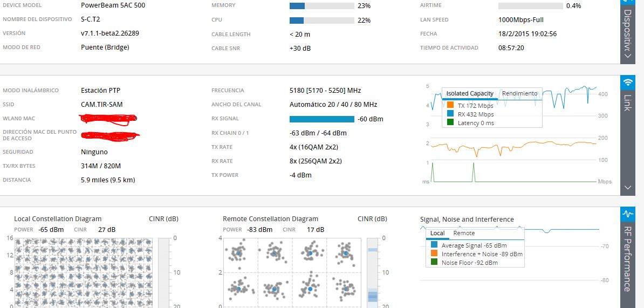
Task: Click the Remote Constellation Diagram plot
Action: [292, 272]
